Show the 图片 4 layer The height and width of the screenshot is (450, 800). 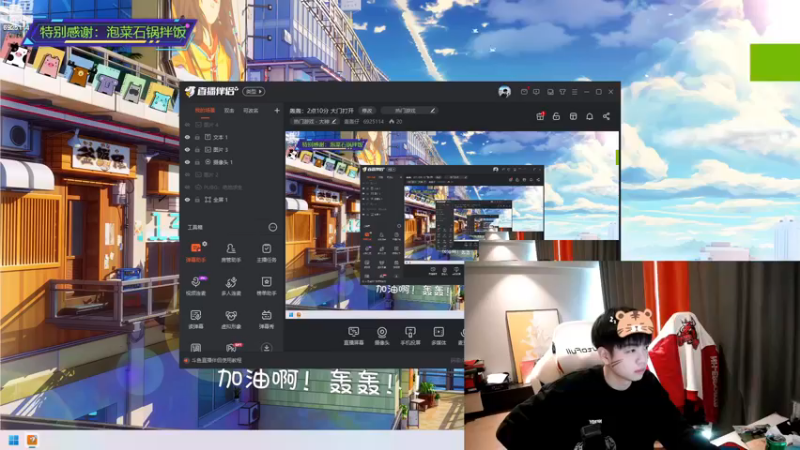point(187,124)
